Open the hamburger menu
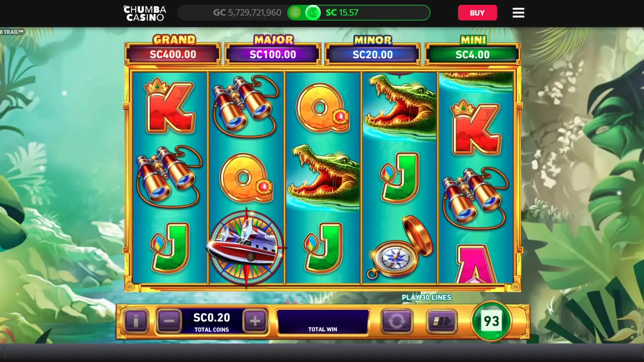The width and height of the screenshot is (644, 362). coord(518,13)
